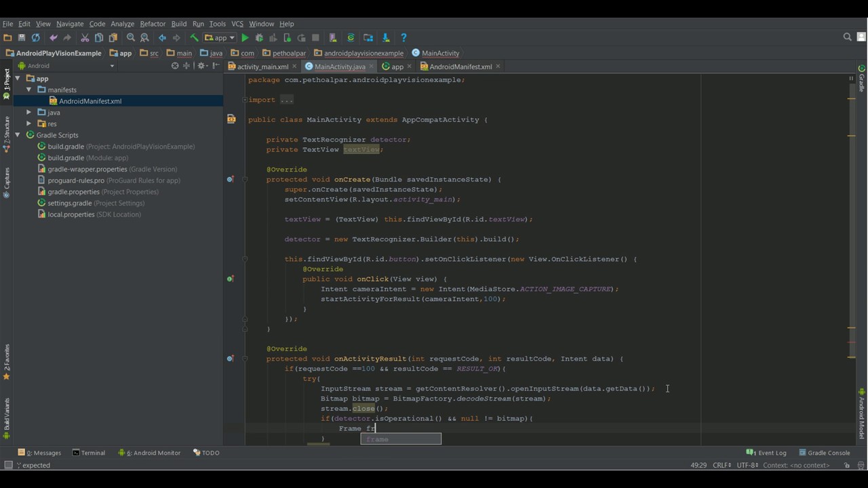Image resolution: width=868 pixels, height=488 pixels.
Task: Click the Cut scissors icon
Action: (x=85, y=38)
